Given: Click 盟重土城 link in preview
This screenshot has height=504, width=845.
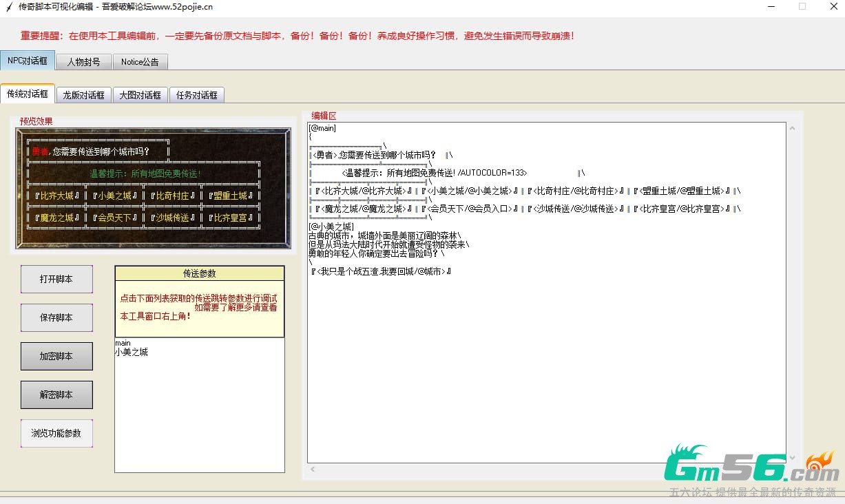Looking at the screenshot, I should (230, 196).
